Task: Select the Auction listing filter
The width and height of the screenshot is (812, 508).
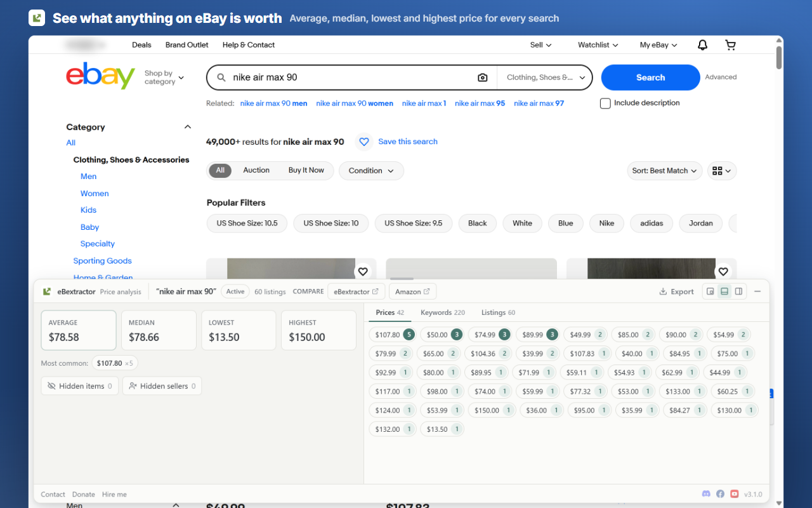Action: tap(256, 170)
